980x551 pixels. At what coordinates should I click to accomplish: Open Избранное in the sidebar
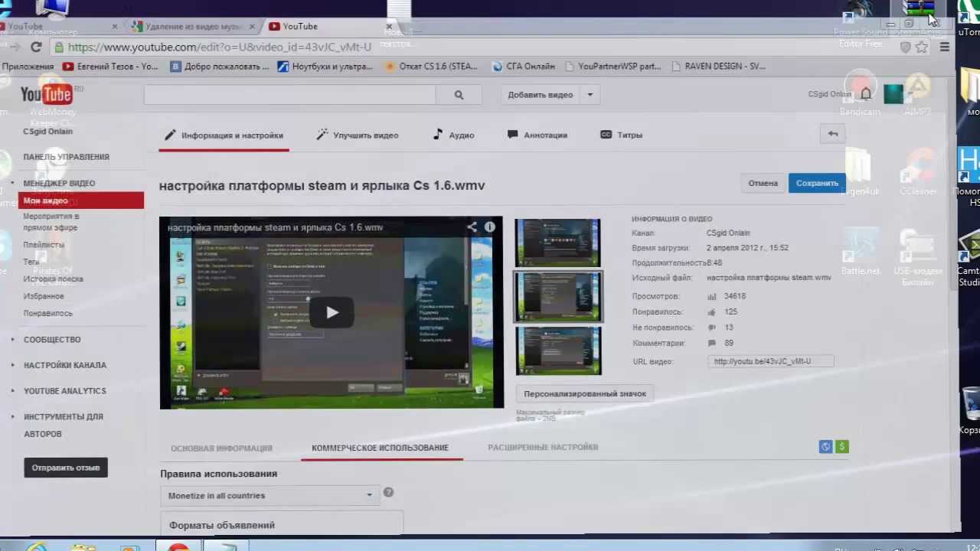click(44, 296)
